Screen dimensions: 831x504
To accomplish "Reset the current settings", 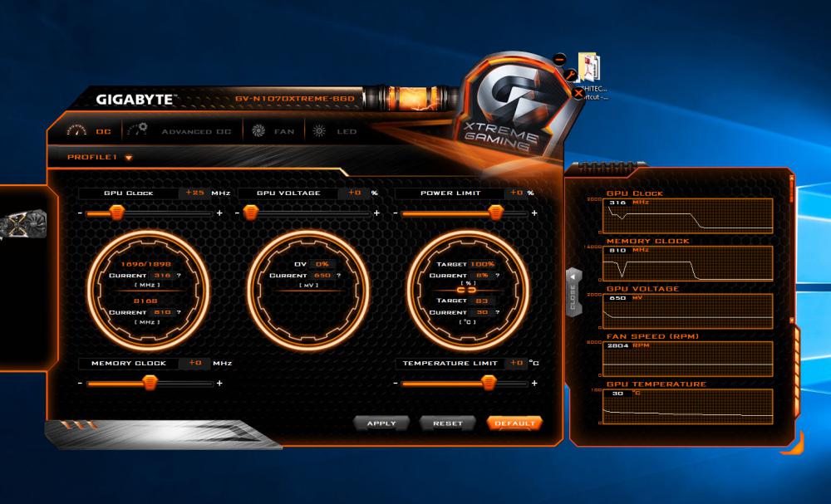I will 448,423.
